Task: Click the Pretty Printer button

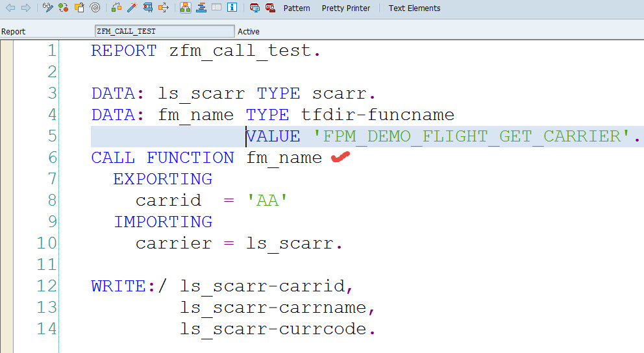Action: click(346, 8)
